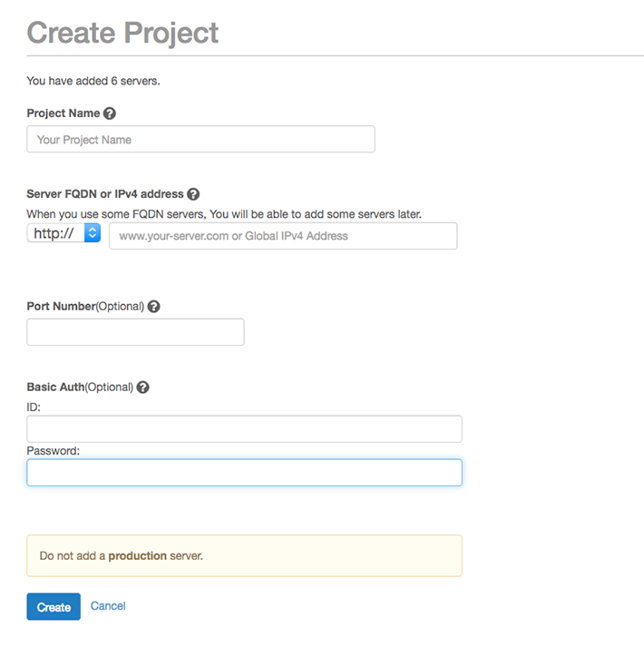Image resolution: width=644 pixels, height=647 pixels.
Task: Click the Password: field label
Action: 54,451
